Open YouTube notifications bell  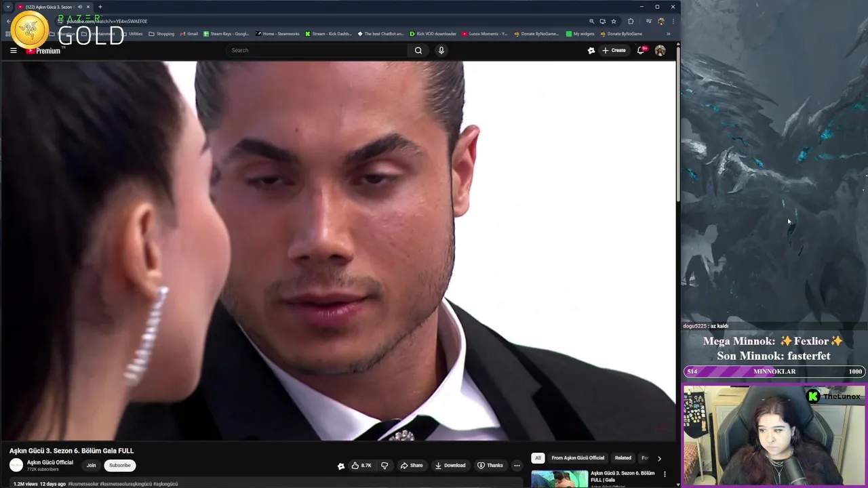(x=641, y=50)
